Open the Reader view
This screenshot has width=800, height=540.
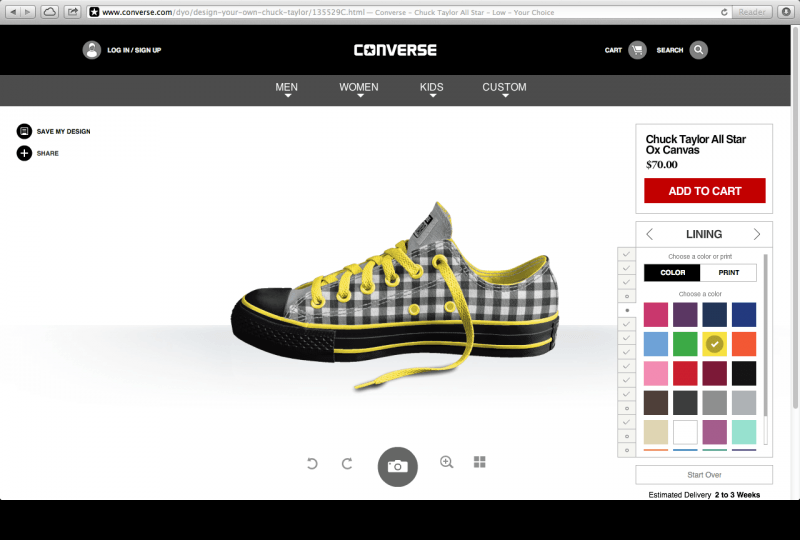752,12
